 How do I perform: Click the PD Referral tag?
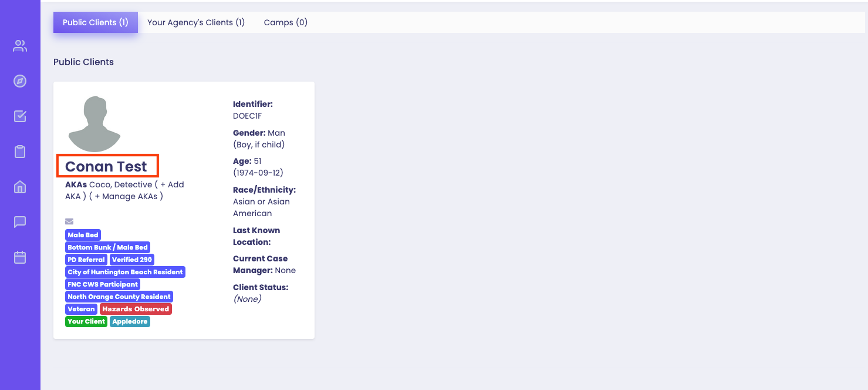[x=86, y=260]
